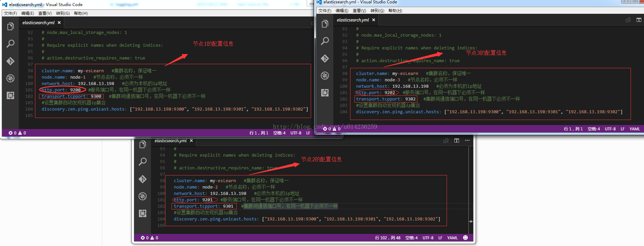
Task: Show problems count in node-1 status bar
Action: point(17,133)
